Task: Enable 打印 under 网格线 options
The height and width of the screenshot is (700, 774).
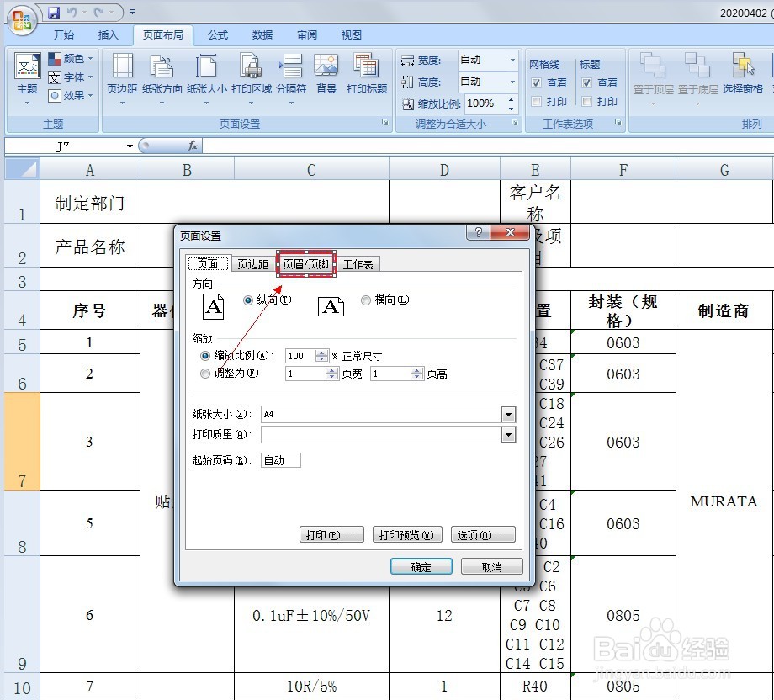Action: (538, 102)
